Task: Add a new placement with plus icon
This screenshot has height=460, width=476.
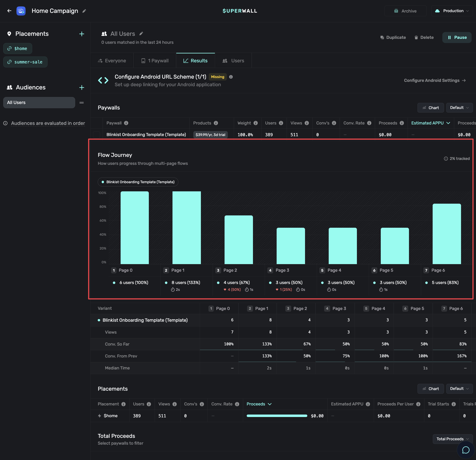Action: tap(82, 34)
